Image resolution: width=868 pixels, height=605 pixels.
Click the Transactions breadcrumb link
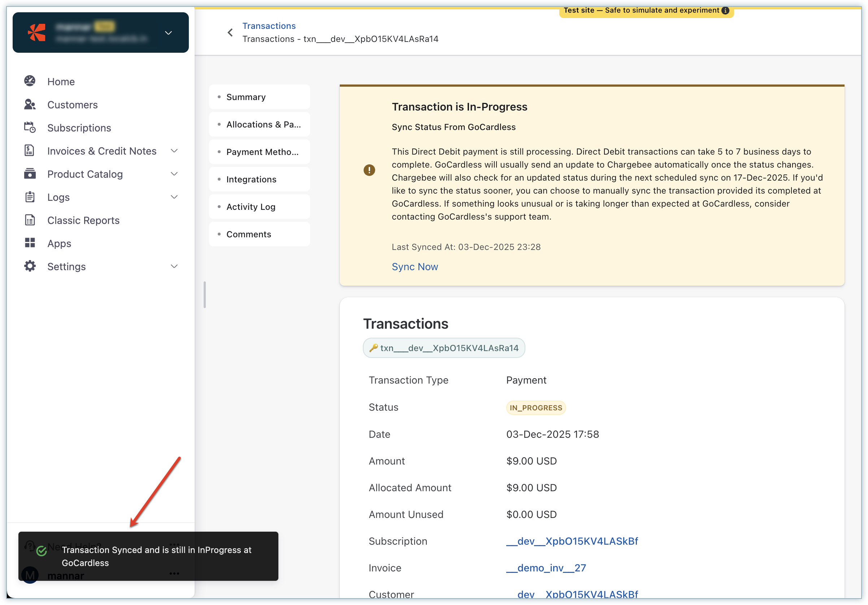(269, 26)
